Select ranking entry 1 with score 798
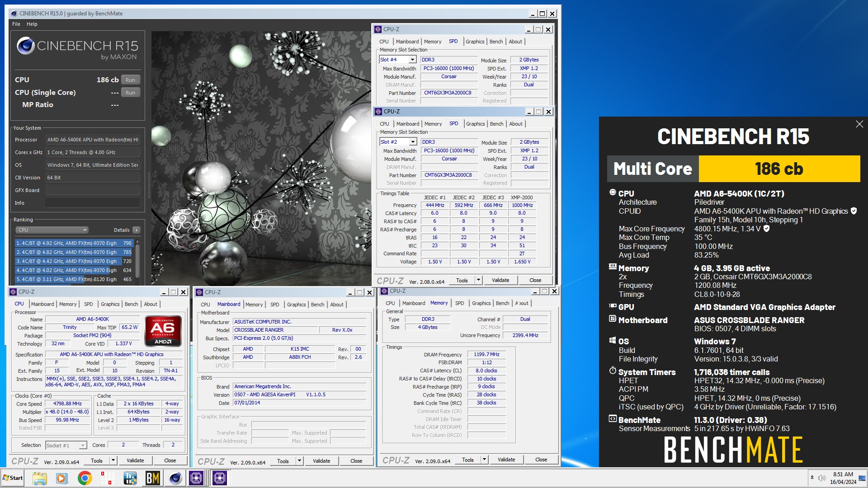 coord(74,243)
